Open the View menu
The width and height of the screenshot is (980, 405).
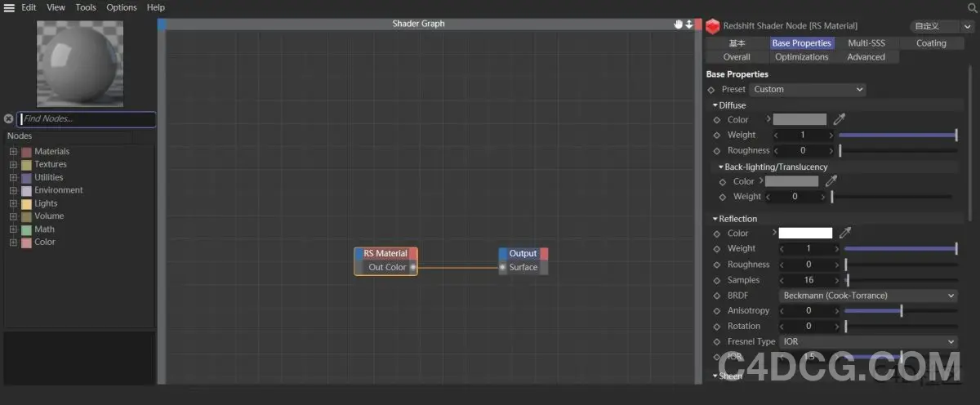point(56,7)
